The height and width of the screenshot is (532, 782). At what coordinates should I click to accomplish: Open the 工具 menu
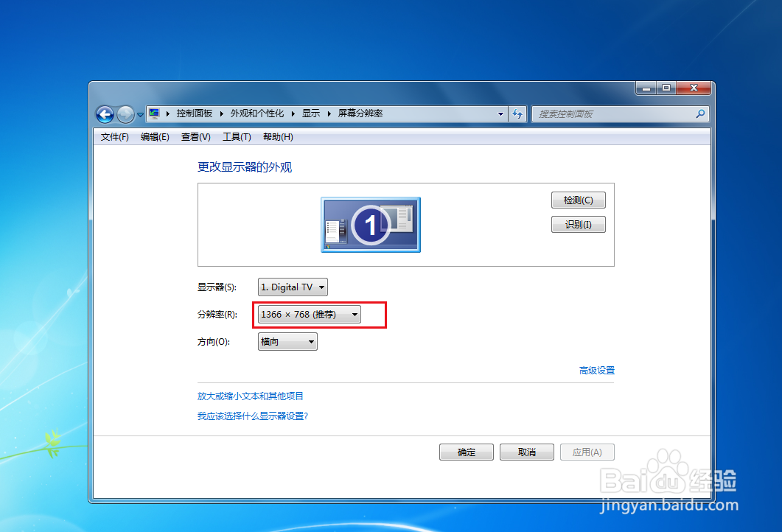[237, 136]
